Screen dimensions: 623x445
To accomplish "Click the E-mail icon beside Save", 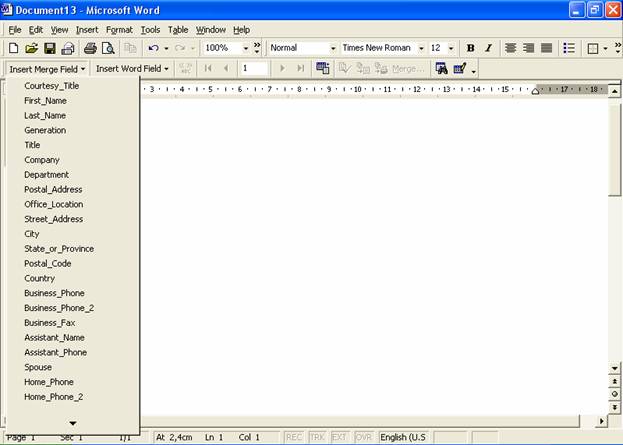I will [x=68, y=48].
